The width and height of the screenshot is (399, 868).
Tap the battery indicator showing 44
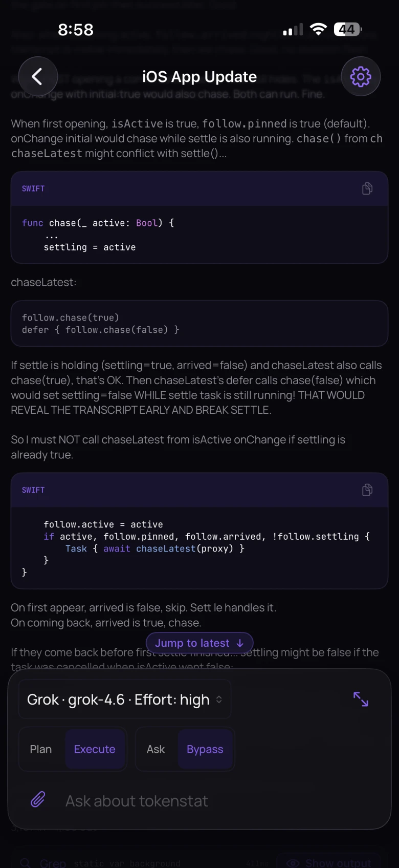(x=348, y=30)
